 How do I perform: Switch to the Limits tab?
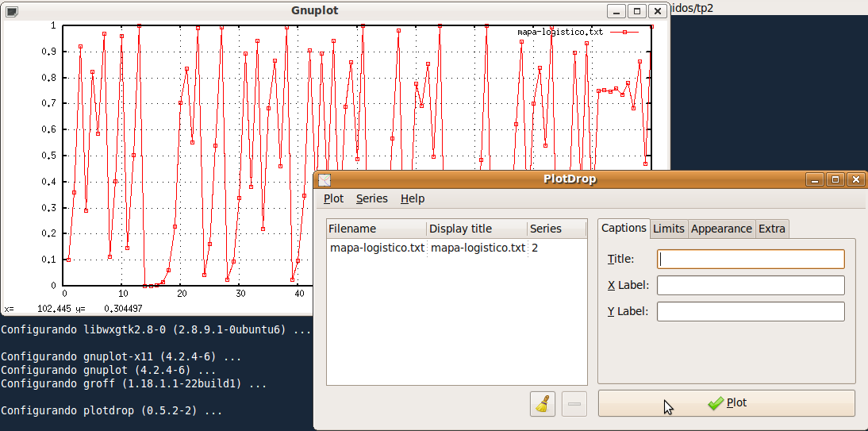669,229
